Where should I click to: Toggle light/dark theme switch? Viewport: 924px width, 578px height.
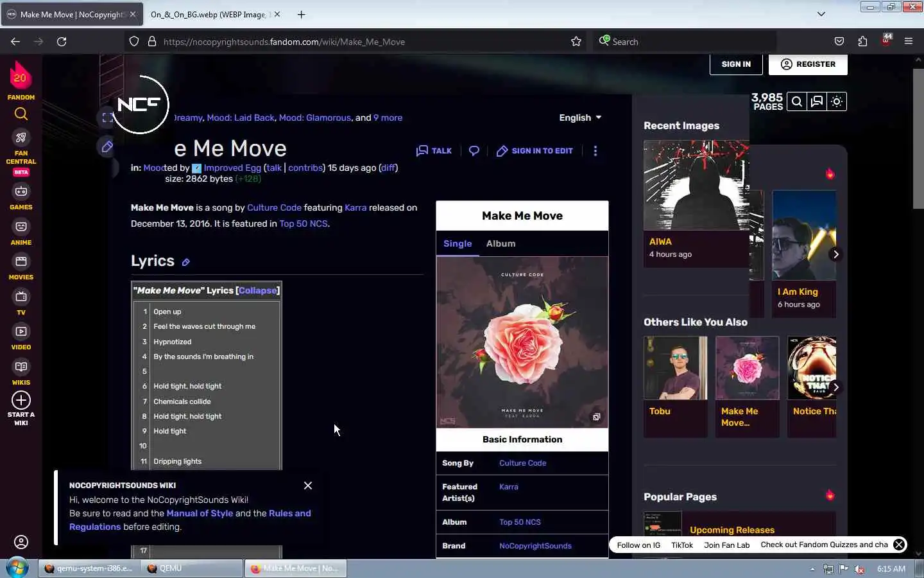point(837,101)
